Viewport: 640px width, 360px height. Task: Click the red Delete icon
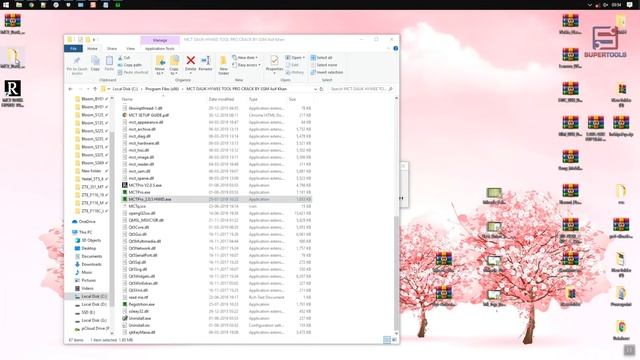[x=190, y=60]
